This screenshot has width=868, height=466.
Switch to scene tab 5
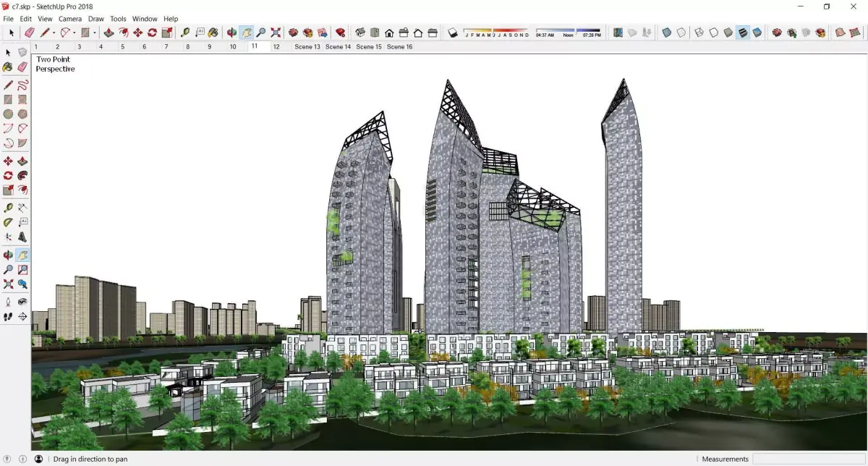click(x=122, y=46)
